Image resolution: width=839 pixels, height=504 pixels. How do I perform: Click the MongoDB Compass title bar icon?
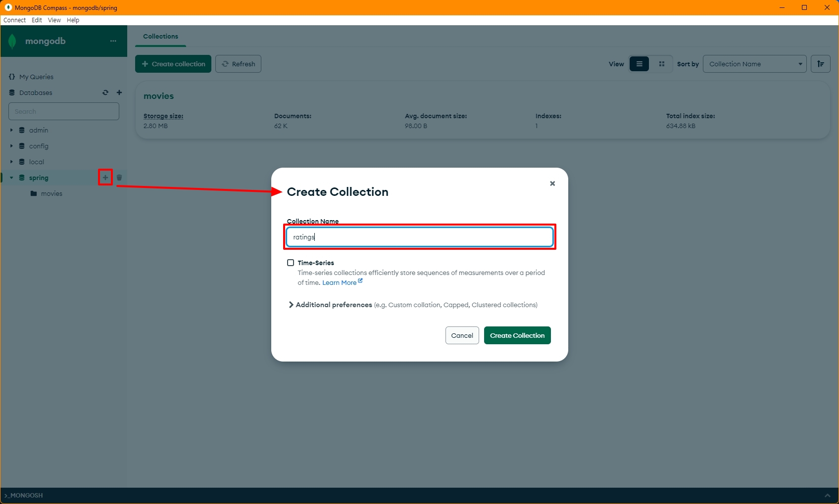(8, 7)
